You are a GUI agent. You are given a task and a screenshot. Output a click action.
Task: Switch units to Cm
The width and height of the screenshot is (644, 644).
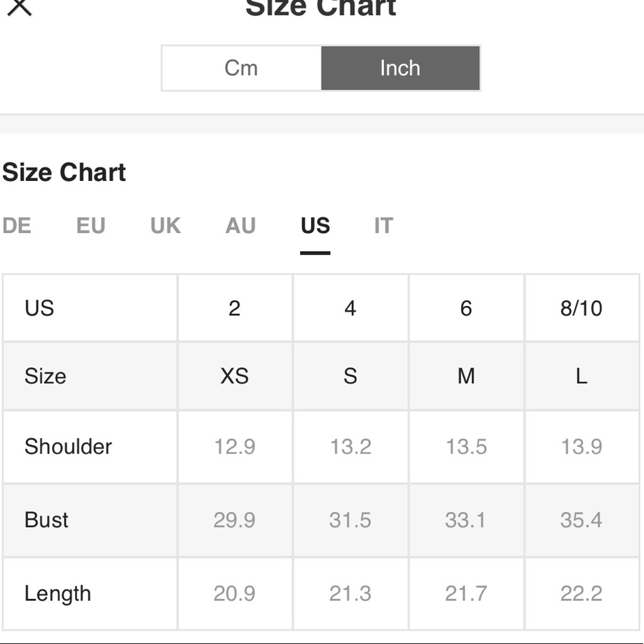(x=241, y=68)
